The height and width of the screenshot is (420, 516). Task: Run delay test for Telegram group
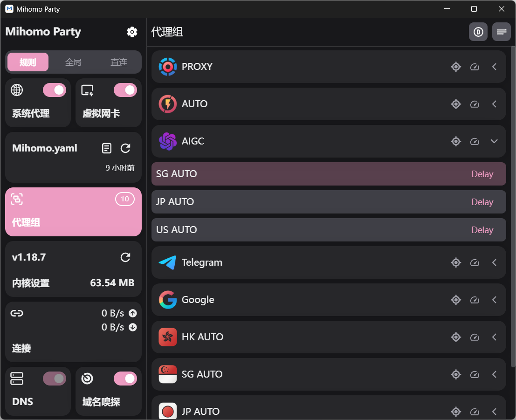[475, 262]
